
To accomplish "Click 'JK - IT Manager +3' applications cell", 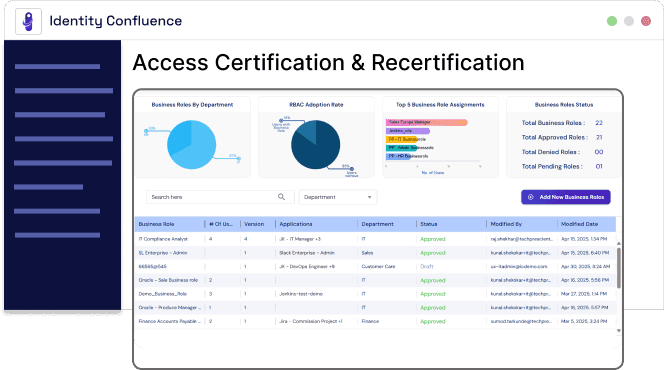I will tap(300, 239).
